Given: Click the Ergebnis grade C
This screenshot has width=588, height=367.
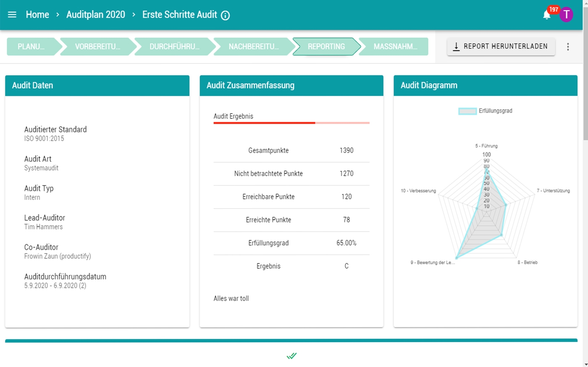Looking at the screenshot, I should tap(346, 266).
